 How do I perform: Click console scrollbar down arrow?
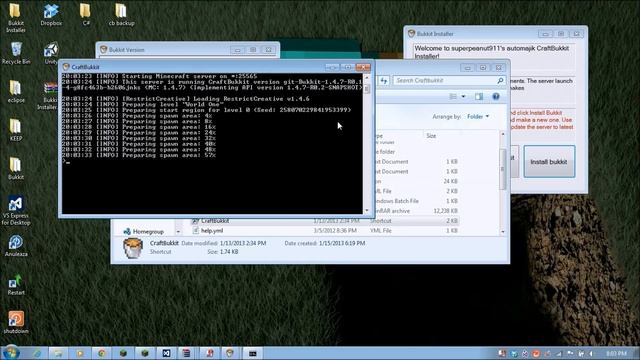click(x=367, y=211)
